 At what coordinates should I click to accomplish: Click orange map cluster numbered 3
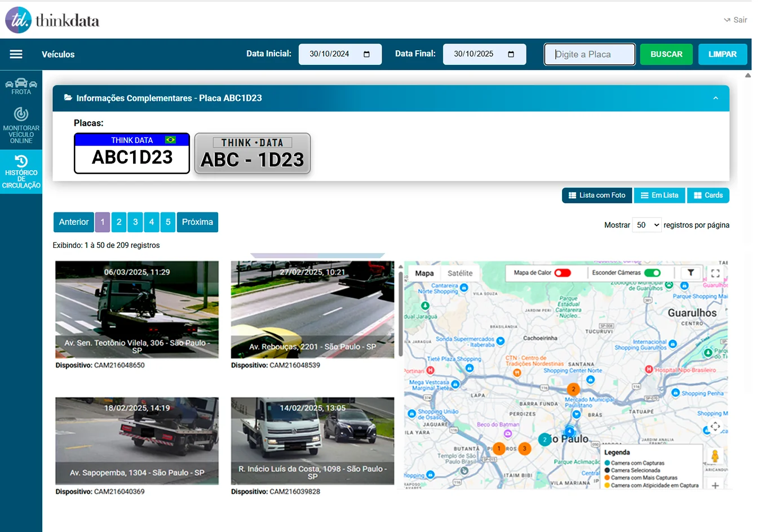[x=524, y=449]
